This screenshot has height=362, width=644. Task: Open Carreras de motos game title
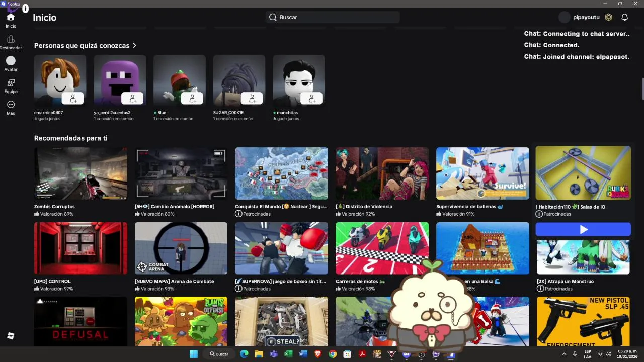coord(360,282)
